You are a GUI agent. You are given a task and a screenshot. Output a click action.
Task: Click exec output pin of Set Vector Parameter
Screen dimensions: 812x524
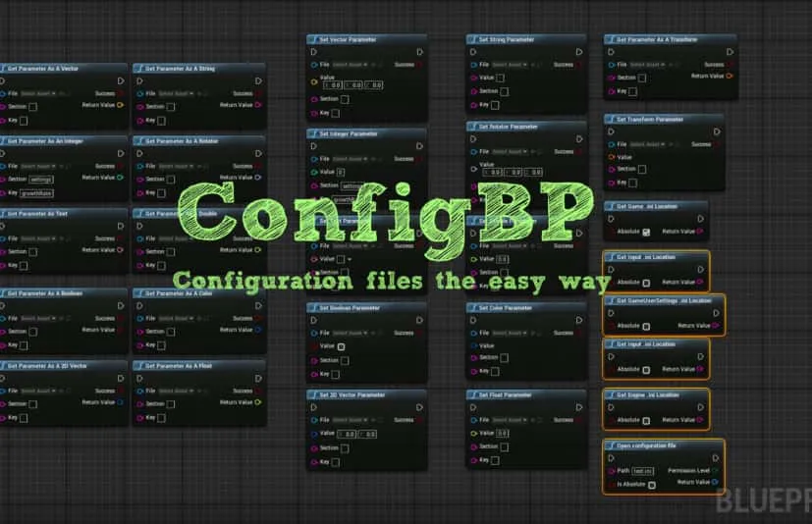tap(419, 52)
